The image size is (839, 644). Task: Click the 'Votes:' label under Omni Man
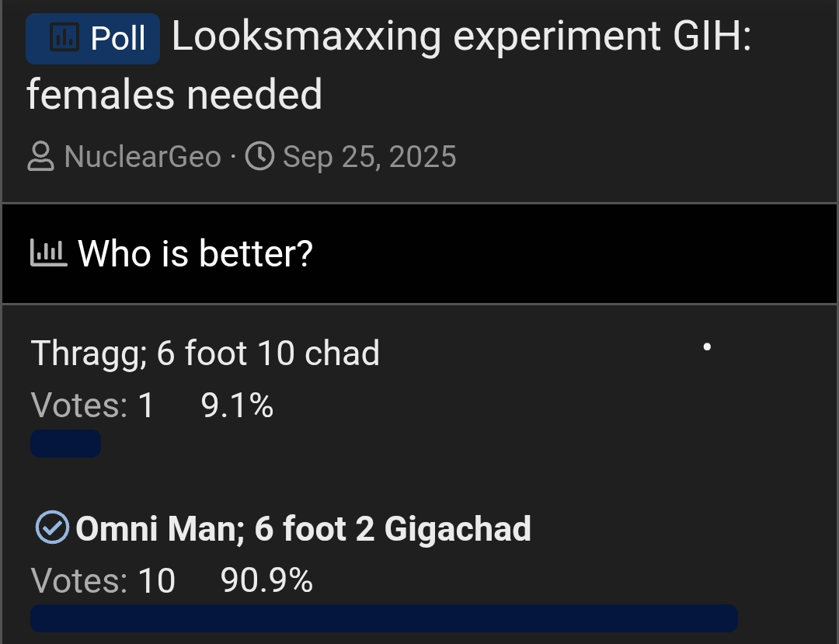(78, 580)
